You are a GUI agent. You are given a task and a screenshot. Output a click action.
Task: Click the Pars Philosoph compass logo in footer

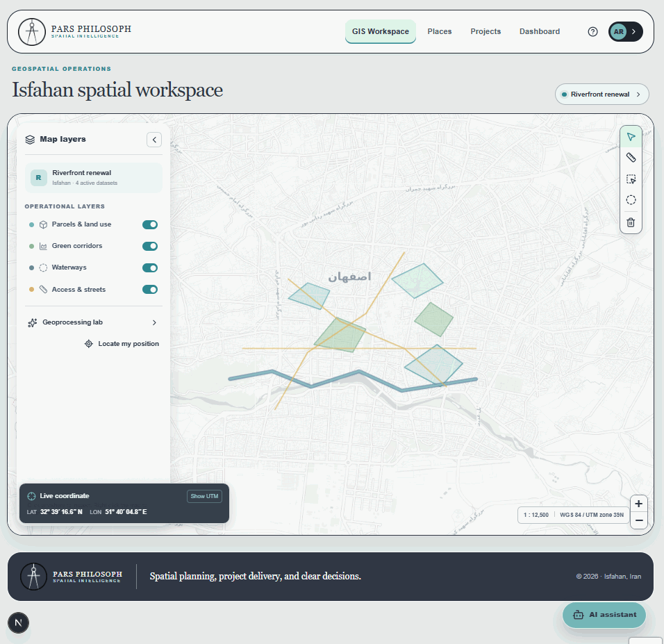point(34,577)
